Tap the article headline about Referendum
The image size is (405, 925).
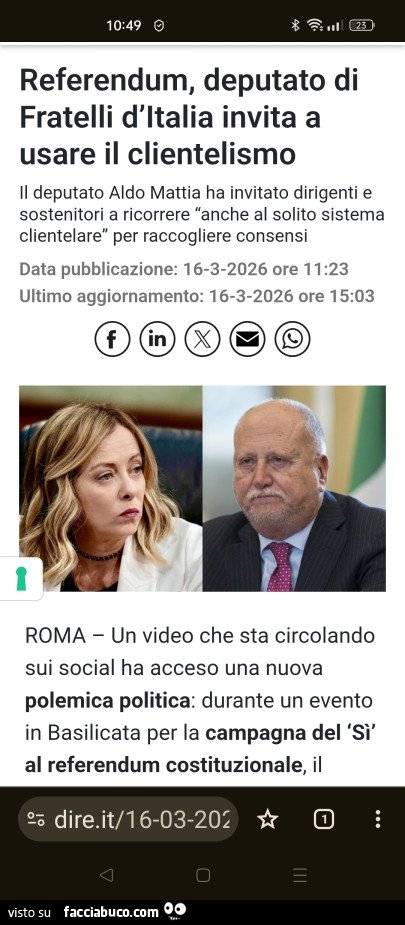tap(189, 117)
